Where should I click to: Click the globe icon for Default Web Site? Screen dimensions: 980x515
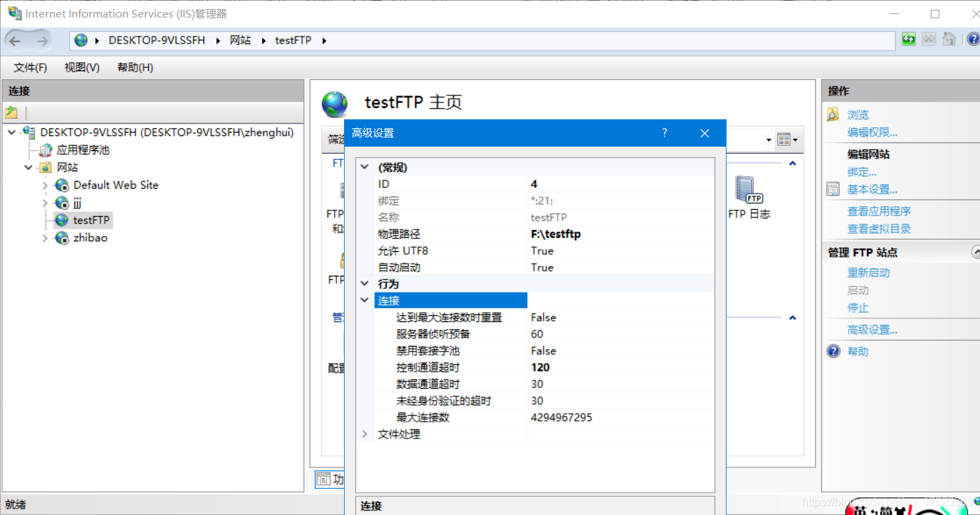coord(62,185)
